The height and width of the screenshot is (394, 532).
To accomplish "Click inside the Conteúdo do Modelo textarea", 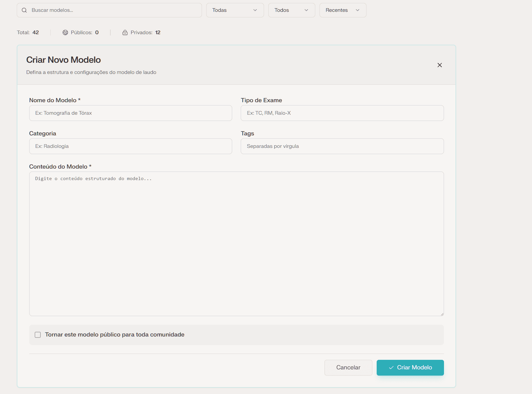I will 236,243.
